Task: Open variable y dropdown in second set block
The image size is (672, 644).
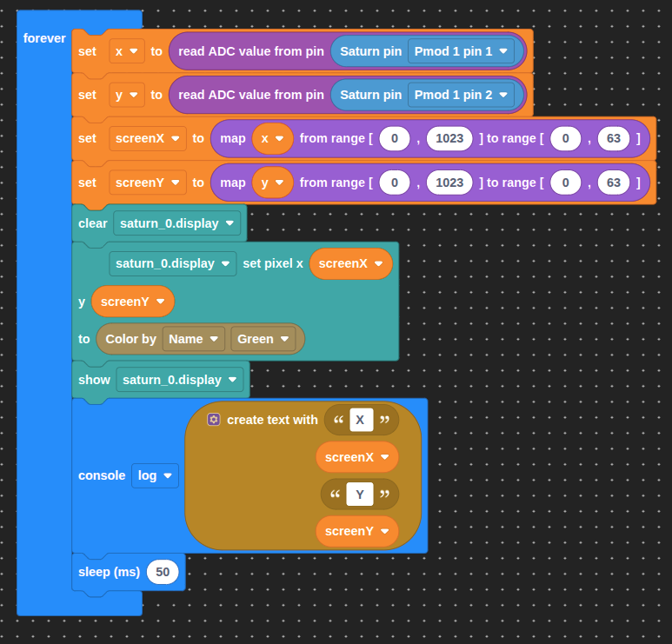Action: (126, 95)
